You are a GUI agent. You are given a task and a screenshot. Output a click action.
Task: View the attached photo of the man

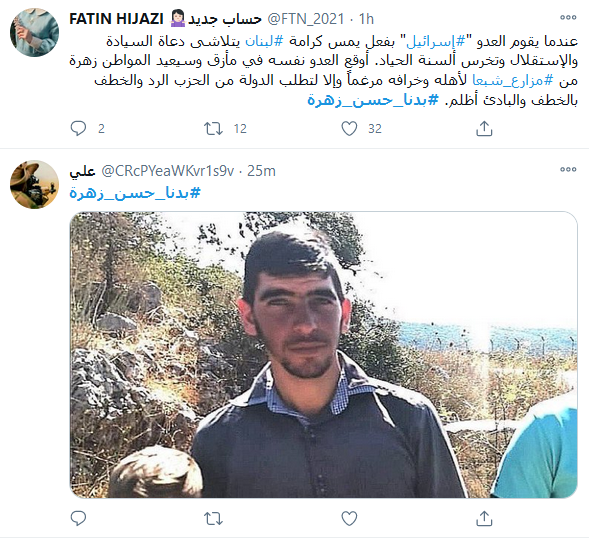tap(323, 355)
